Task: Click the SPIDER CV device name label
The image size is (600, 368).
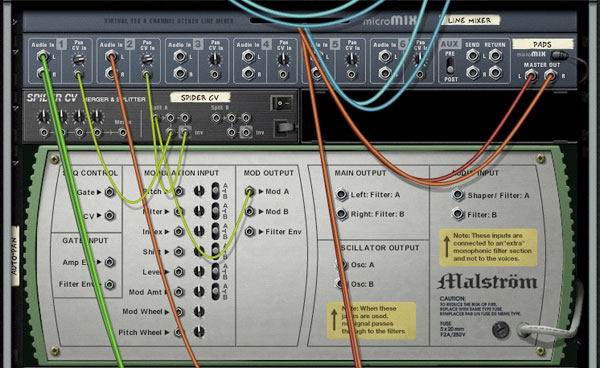Action: click(x=200, y=98)
